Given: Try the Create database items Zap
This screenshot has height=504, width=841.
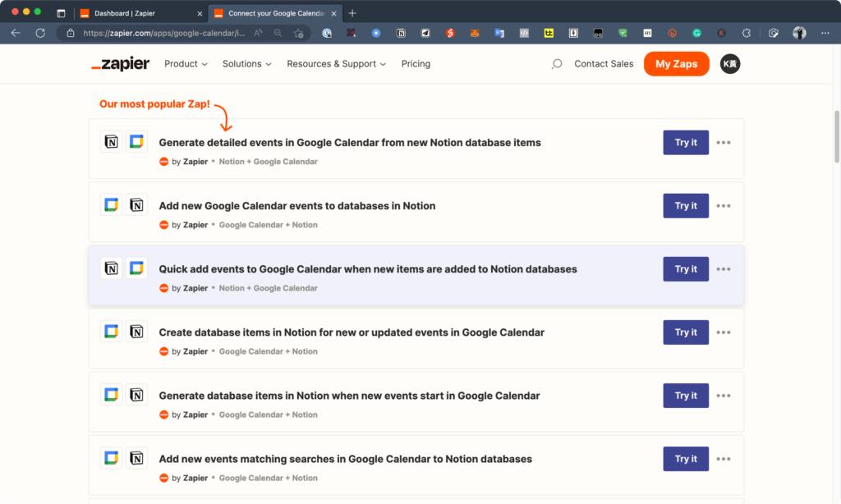Looking at the screenshot, I should tap(686, 332).
